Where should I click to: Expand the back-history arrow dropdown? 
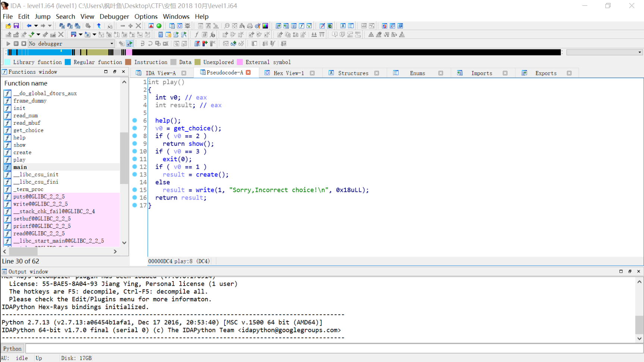(x=36, y=26)
